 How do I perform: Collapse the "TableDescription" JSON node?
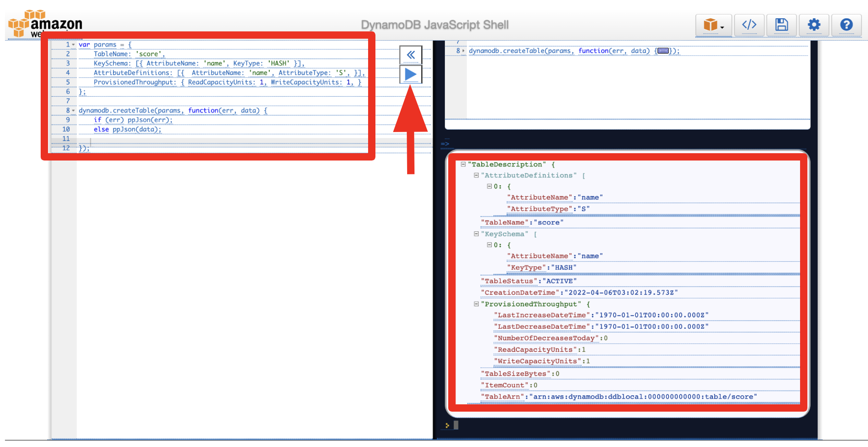coord(463,164)
